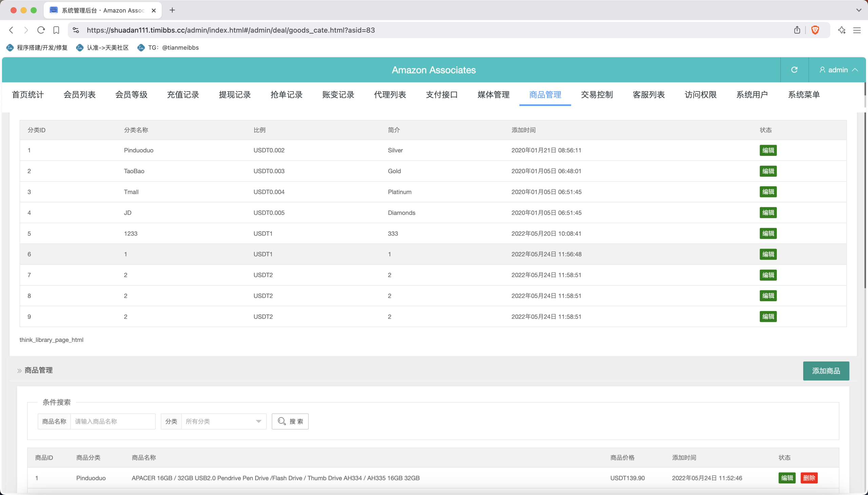The image size is (868, 495).
Task: Open the Brave Shields lion icon
Action: (815, 30)
